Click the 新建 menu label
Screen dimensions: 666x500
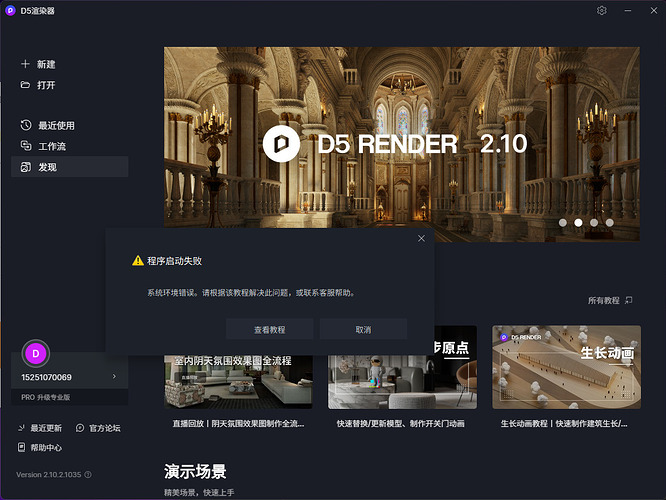coord(46,64)
